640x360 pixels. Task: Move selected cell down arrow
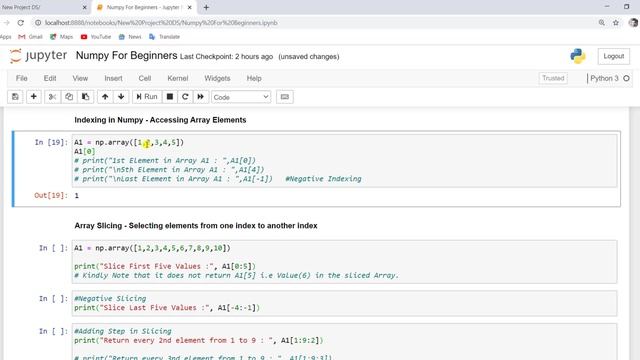click(x=121, y=97)
